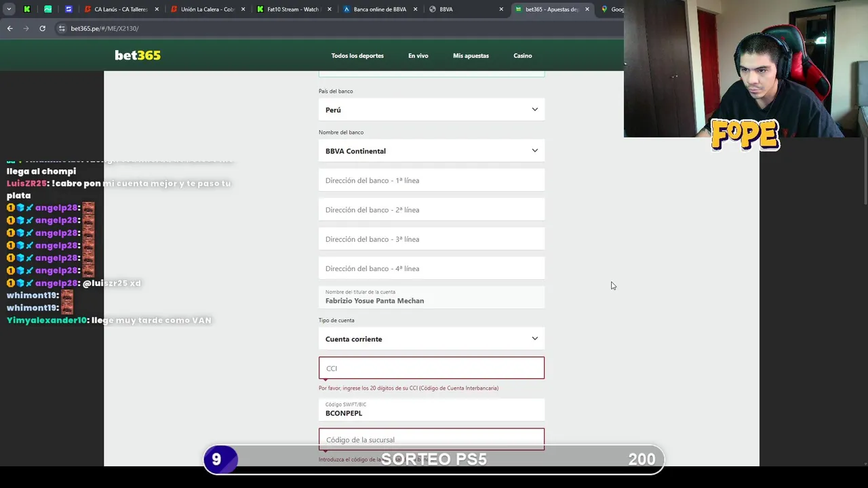Click the Código SWIFT/BIC field BCONPEPL

431,409
